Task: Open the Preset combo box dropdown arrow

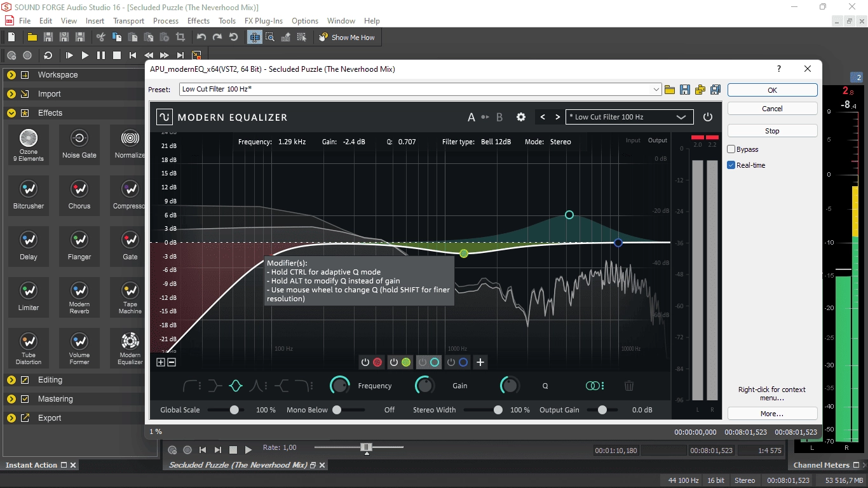Action: click(x=657, y=90)
